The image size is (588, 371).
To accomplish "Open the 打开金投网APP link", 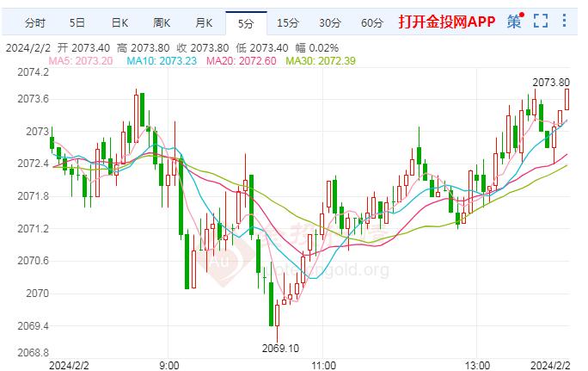I will (x=447, y=22).
